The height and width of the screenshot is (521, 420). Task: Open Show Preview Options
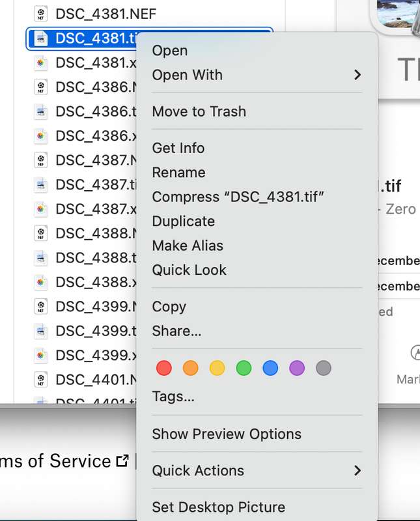(x=227, y=434)
